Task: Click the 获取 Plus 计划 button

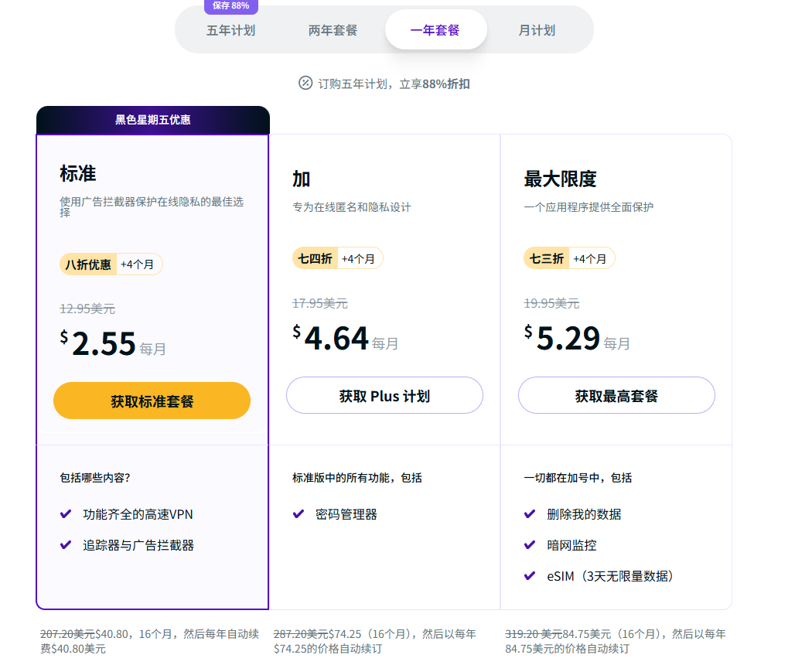Action: click(384, 395)
